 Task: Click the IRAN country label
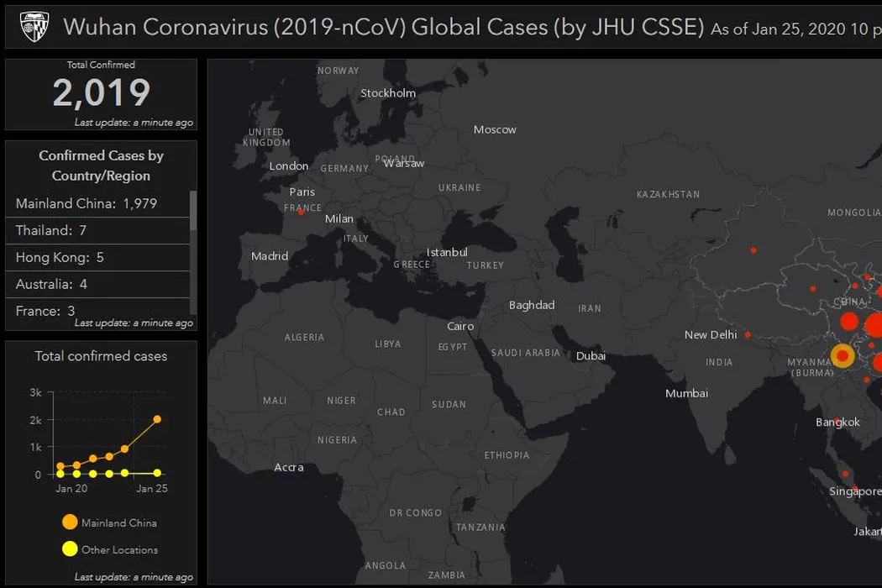[590, 308]
